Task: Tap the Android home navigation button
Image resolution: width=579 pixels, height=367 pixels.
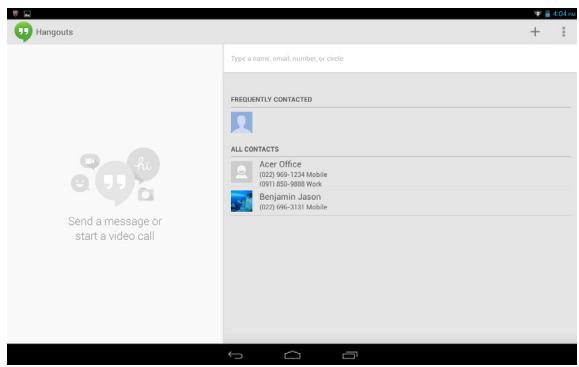Action: 292,355
